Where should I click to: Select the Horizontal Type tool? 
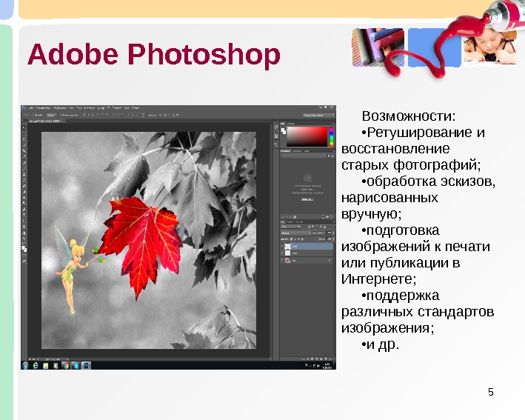point(26,215)
